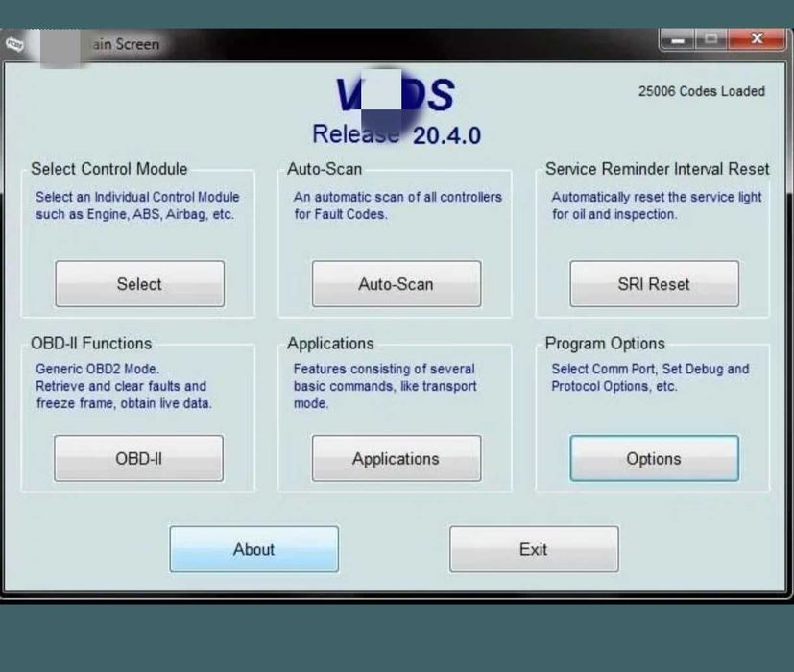794x672 pixels.
Task: Click the 'OBD-II Functions' group heading
Action: pyautogui.click(x=91, y=344)
